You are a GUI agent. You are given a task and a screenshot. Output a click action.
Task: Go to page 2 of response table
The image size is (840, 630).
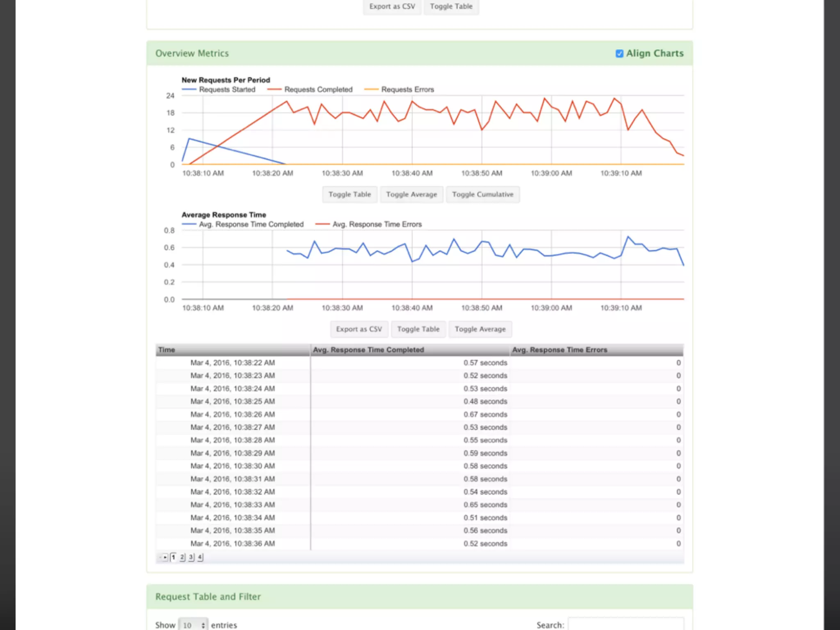[x=182, y=557]
